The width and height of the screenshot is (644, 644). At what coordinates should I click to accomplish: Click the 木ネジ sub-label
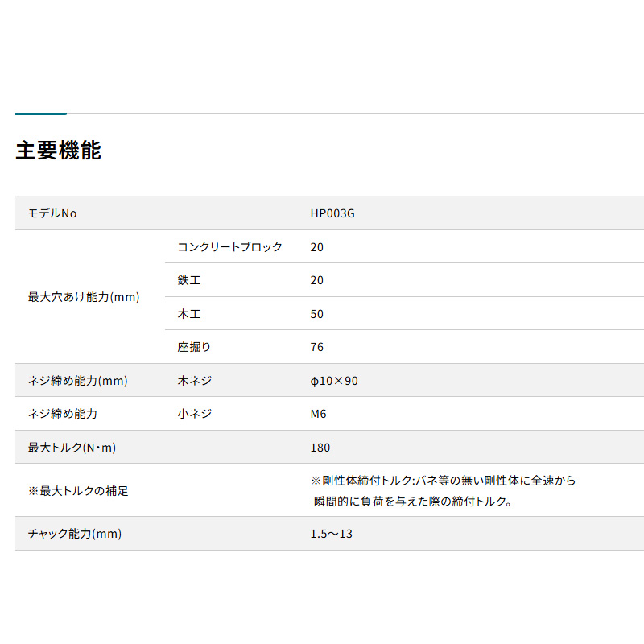pos(194,381)
